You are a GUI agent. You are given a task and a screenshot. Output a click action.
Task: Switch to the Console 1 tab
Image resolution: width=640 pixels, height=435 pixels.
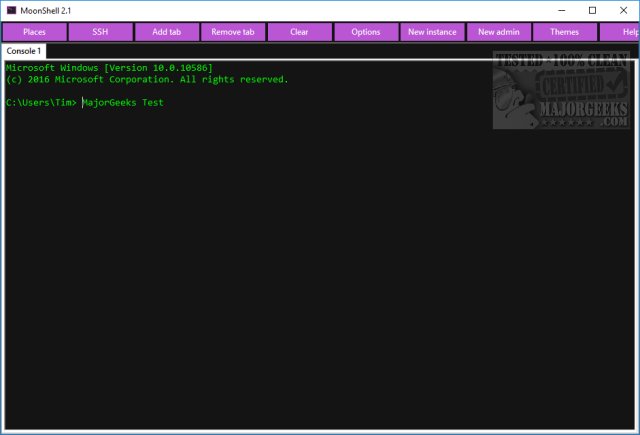click(x=24, y=51)
